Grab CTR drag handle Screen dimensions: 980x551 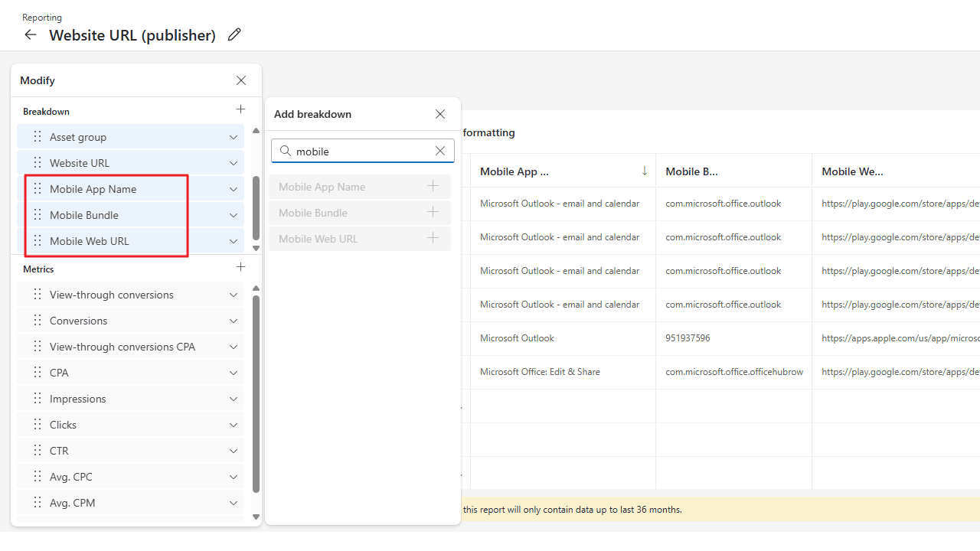(38, 451)
